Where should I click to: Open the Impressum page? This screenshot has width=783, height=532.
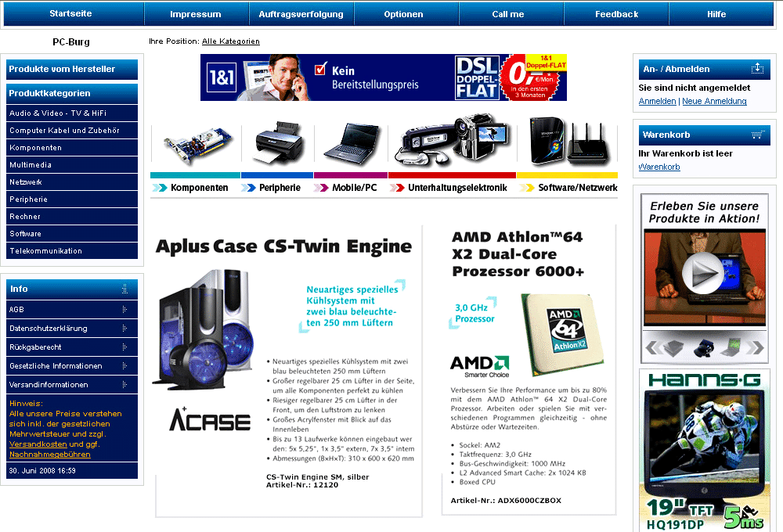click(x=195, y=14)
